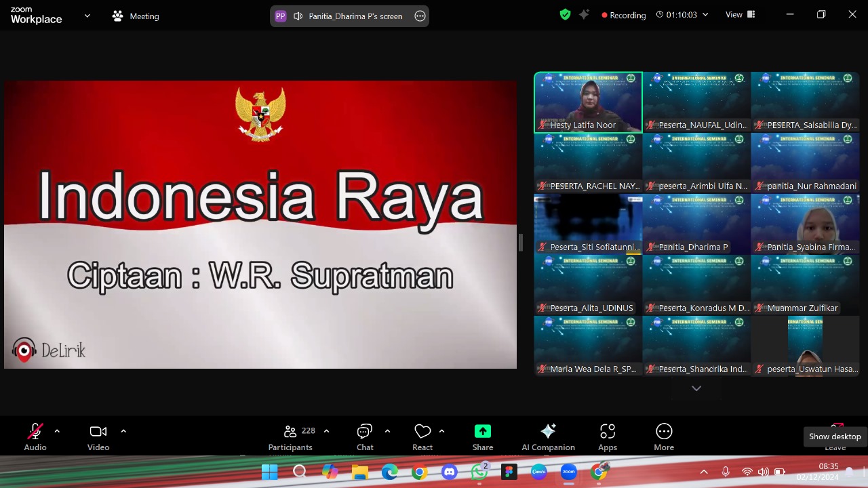Open Zoom Apps
The image size is (868, 488).
[x=608, y=436]
